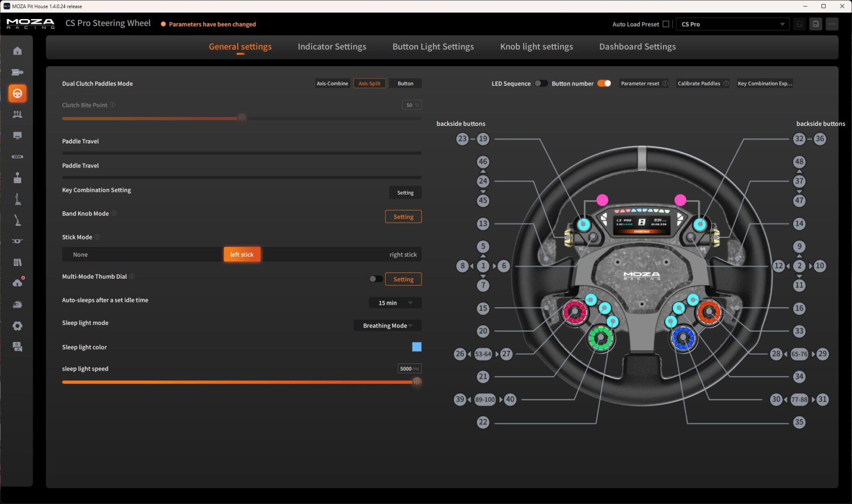Select Axis-Split clutch paddles mode

tap(369, 84)
